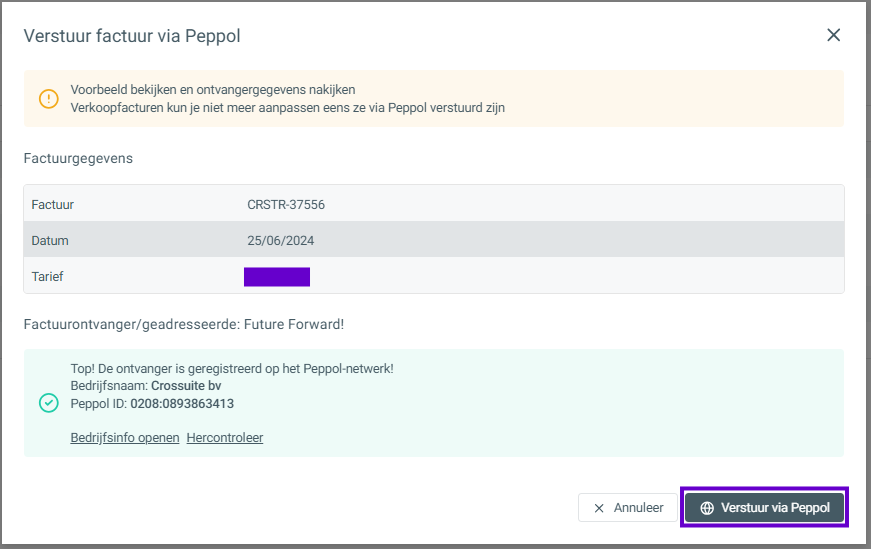
Task: Click the Tarief row label
Action: 47,277
